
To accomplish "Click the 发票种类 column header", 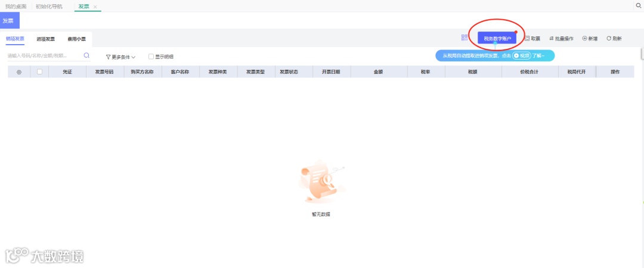I will (218, 72).
